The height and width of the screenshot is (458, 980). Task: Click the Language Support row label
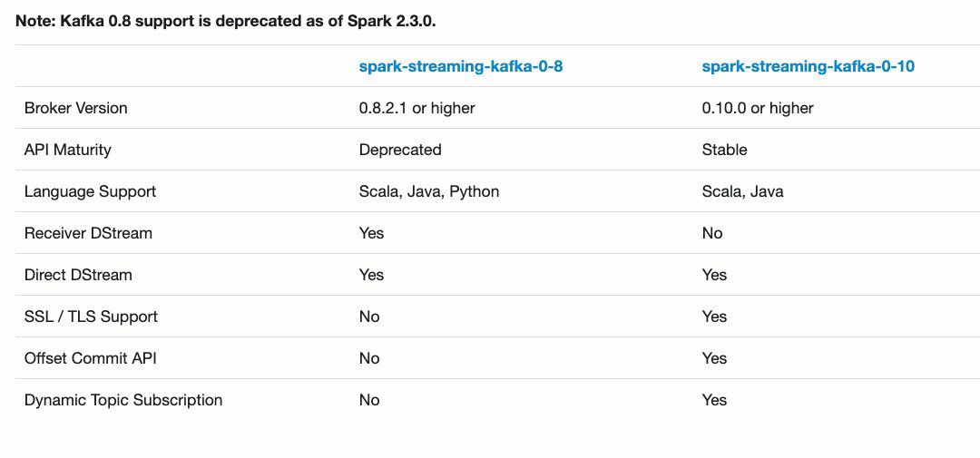tap(90, 191)
